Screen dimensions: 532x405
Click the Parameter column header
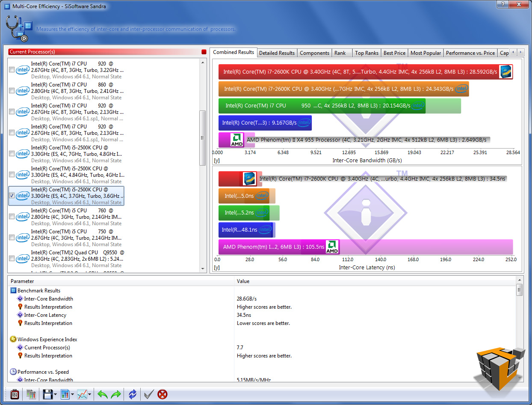pos(121,281)
